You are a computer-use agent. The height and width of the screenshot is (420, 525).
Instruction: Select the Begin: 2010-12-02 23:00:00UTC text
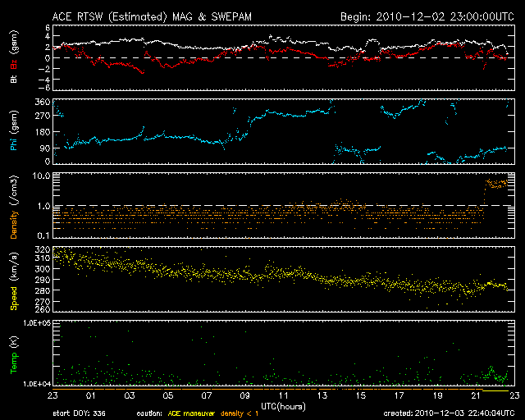click(x=427, y=16)
